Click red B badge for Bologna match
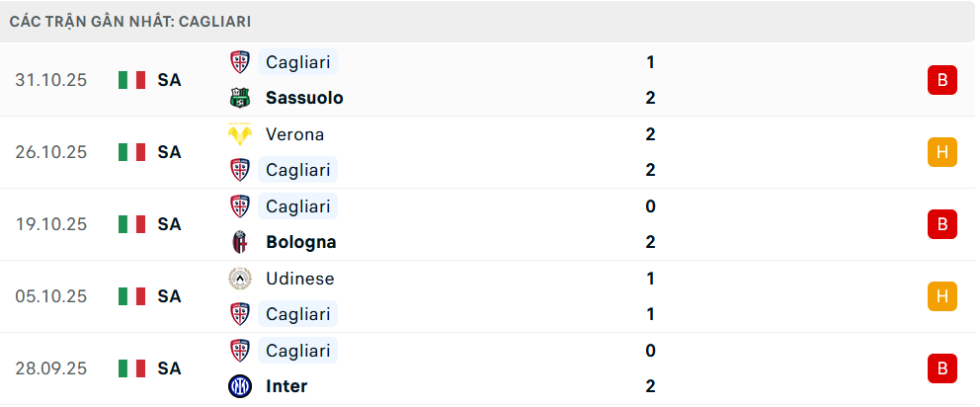Viewport: 980px width, 407px height. pyautogui.click(x=941, y=224)
